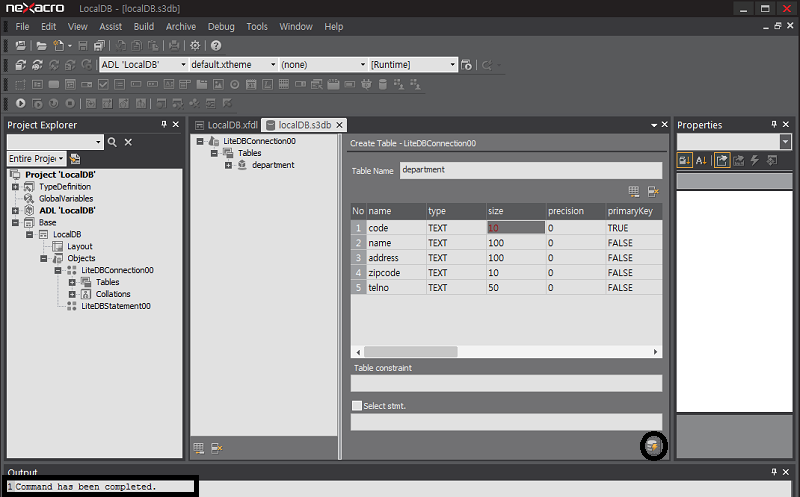Open the (none) dropdown in toolbar
Viewport: 800px width, 497px height.
click(x=363, y=65)
